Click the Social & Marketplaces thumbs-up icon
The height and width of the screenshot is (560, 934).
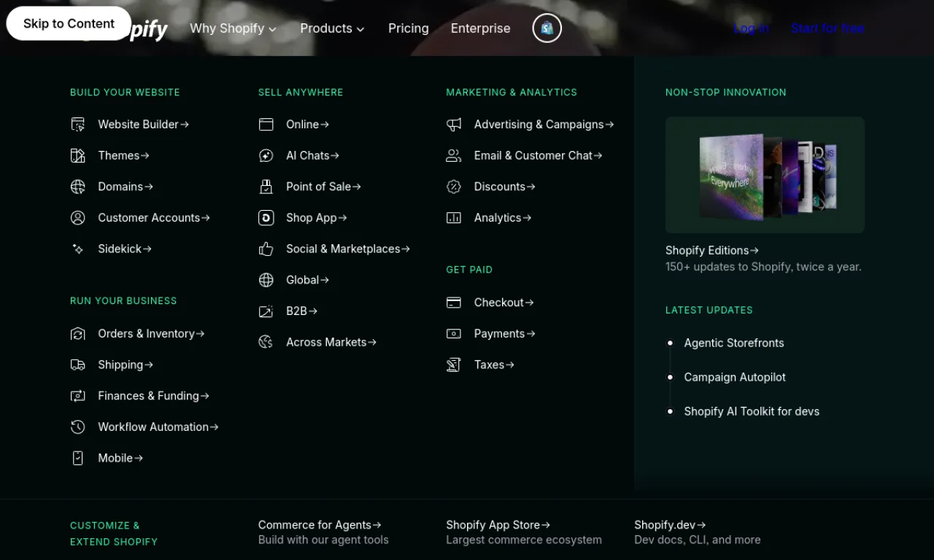click(266, 249)
